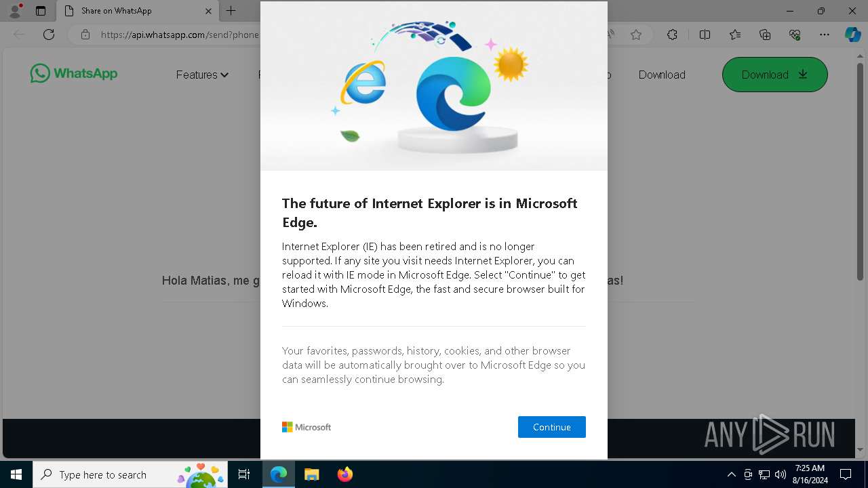Viewport: 868px width, 488px height.
Task: Click the scrollbar down arrow
Action: point(860,449)
